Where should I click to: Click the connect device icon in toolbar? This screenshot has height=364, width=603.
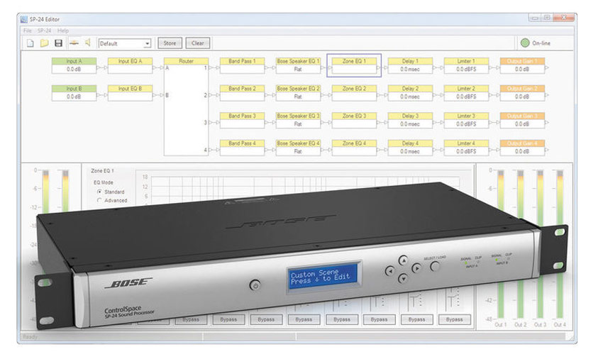tap(74, 43)
